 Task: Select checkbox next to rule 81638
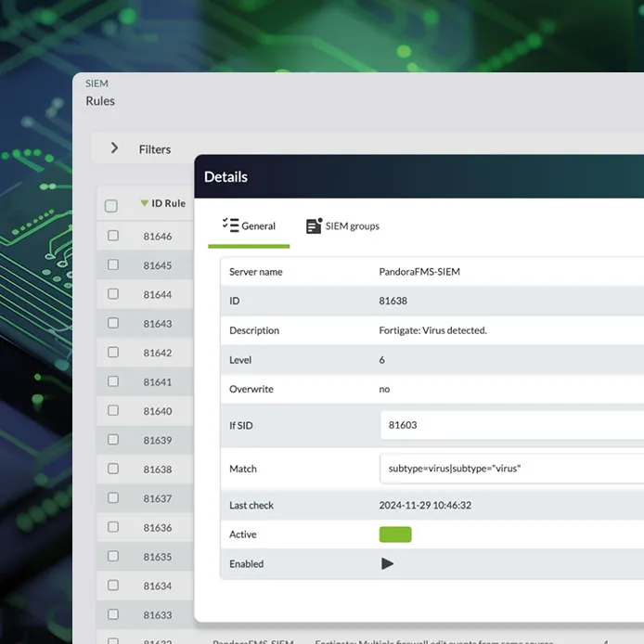[113, 469]
